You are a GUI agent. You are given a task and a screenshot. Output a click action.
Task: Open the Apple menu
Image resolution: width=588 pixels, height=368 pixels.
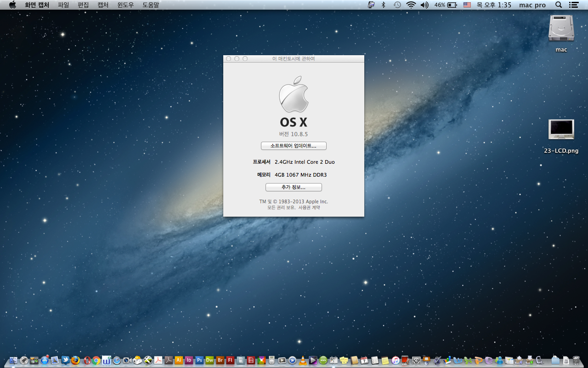point(12,5)
